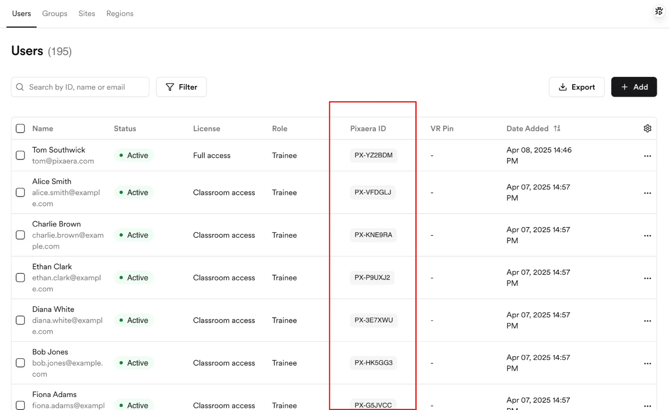Click the Add user button
This screenshot has height=410, width=670.
pos(634,87)
